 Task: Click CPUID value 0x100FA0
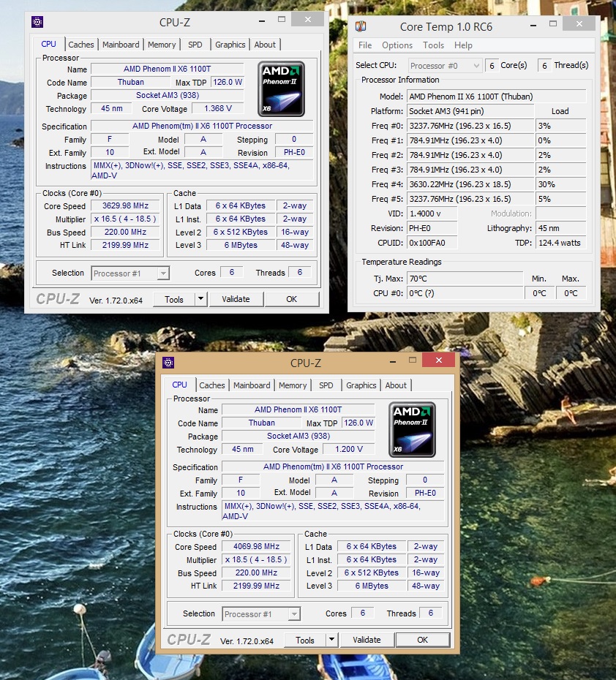432,243
